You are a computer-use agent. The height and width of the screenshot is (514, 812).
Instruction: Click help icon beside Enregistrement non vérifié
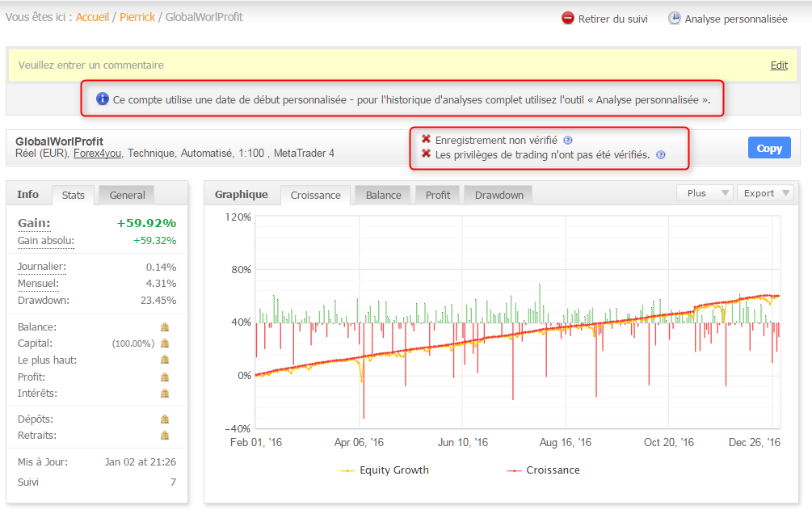(x=567, y=141)
